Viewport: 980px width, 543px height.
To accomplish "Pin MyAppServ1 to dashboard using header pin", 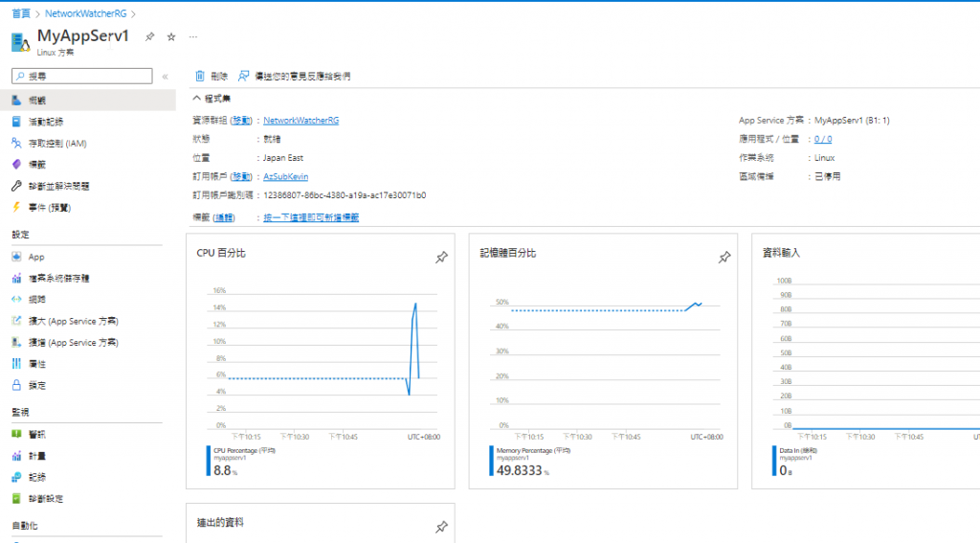I will tap(150, 37).
